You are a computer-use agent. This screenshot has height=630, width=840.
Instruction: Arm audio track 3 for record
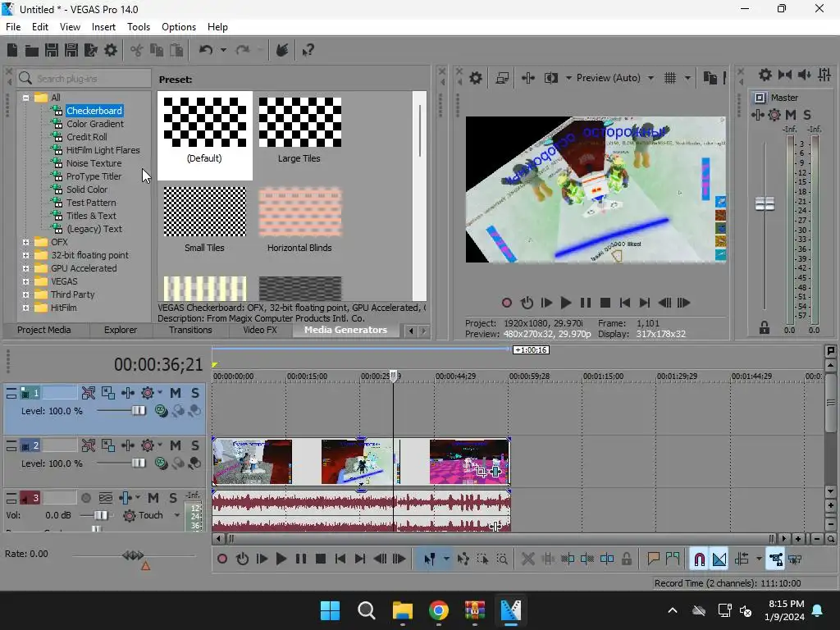point(85,498)
